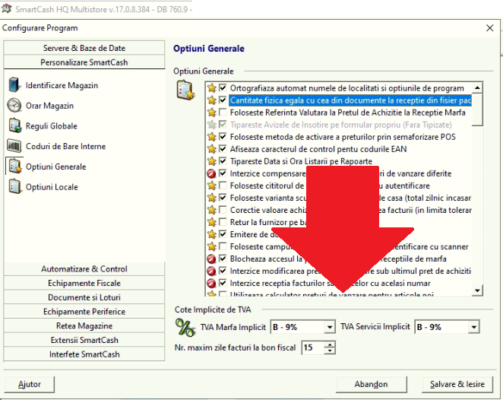The height and width of the screenshot is (400, 503).
Task: Click the star icon beside Emitere de
Action: [x=212, y=234]
